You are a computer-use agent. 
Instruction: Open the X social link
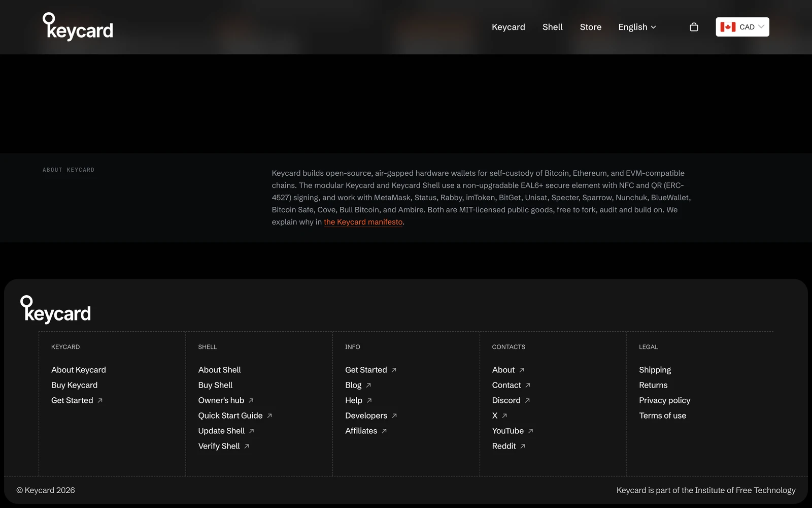[x=495, y=416]
